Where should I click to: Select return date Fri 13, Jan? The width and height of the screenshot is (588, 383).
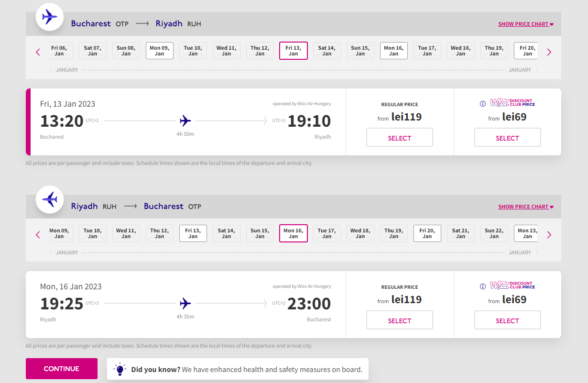[x=193, y=233]
